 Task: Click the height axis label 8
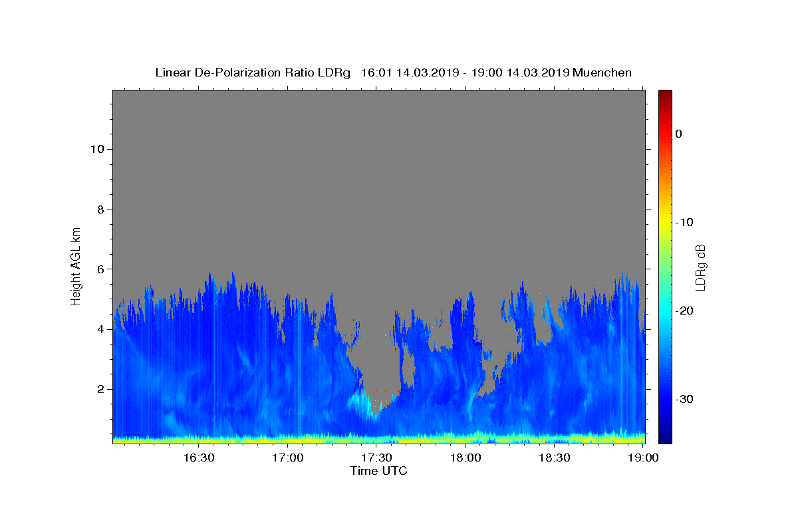click(x=101, y=209)
